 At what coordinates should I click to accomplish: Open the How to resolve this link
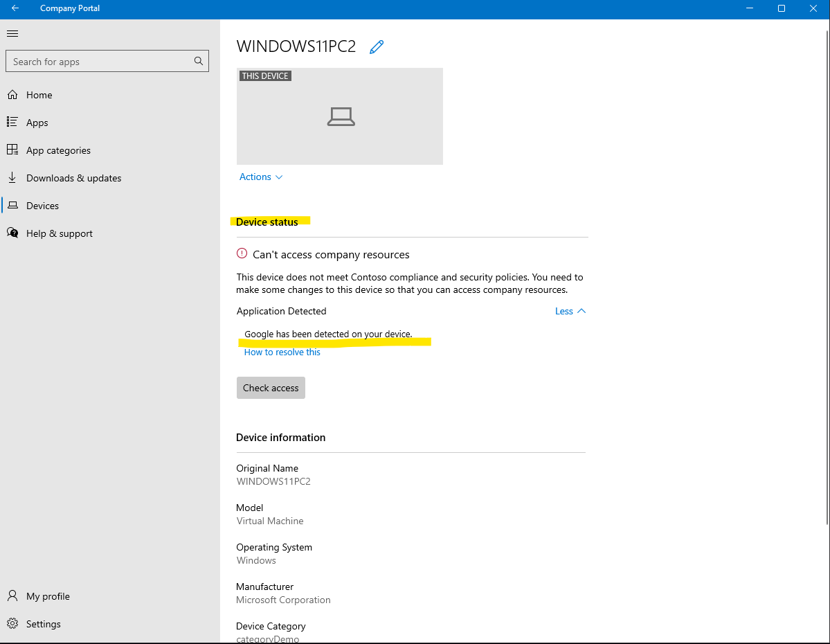pyautogui.click(x=282, y=352)
